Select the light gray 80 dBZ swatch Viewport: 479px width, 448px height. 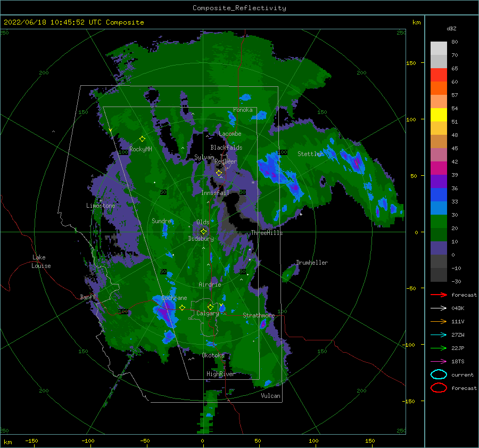pyautogui.click(x=439, y=48)
